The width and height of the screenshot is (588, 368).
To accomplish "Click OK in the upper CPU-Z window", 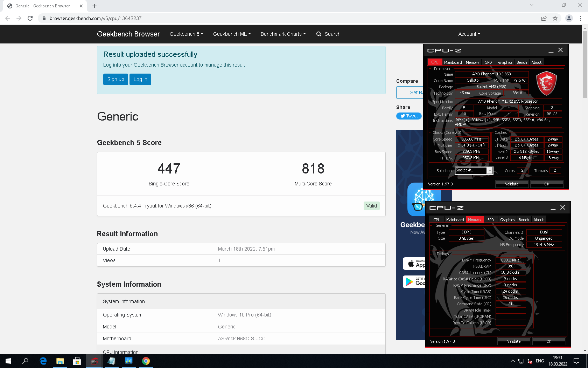I will [x=547, y=184].
